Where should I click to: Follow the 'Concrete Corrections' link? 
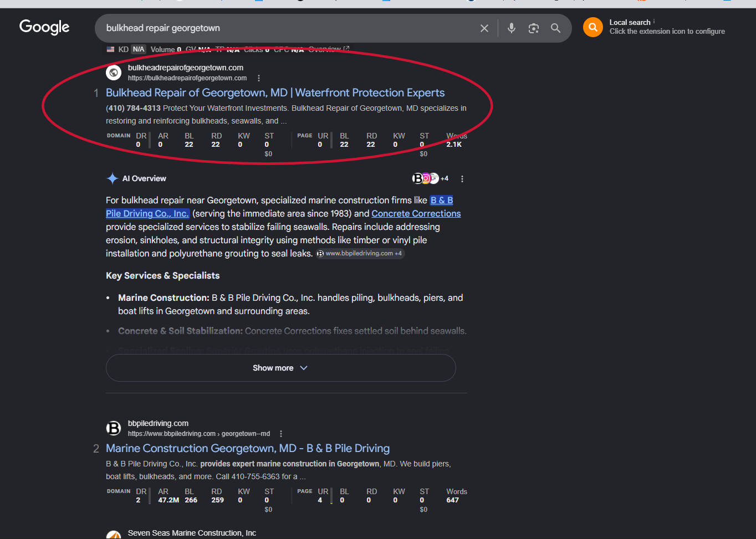[x=416, y=213]
